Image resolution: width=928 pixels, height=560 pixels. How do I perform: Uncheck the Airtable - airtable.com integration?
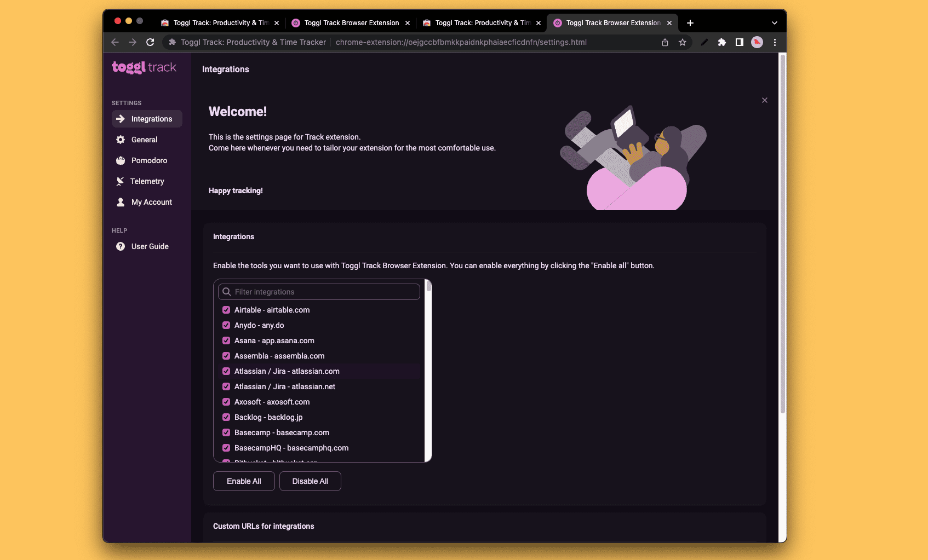[x=226, y=310]
